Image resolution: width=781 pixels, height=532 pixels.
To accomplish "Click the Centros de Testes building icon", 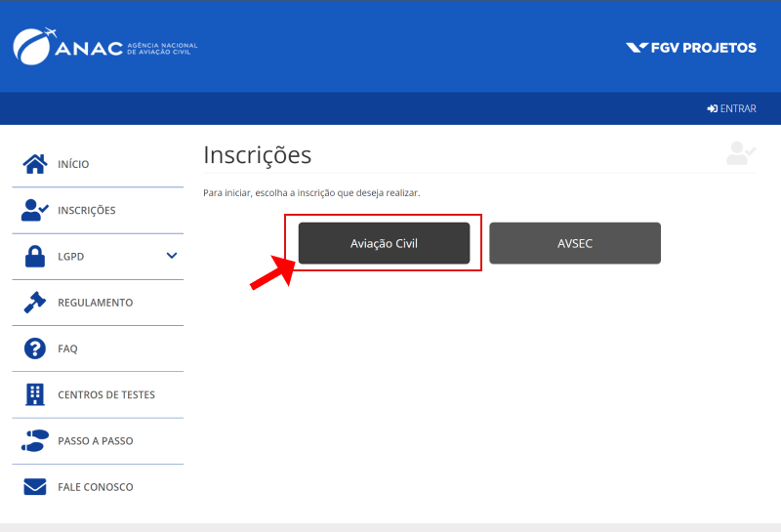I will (x=35, y=394).
